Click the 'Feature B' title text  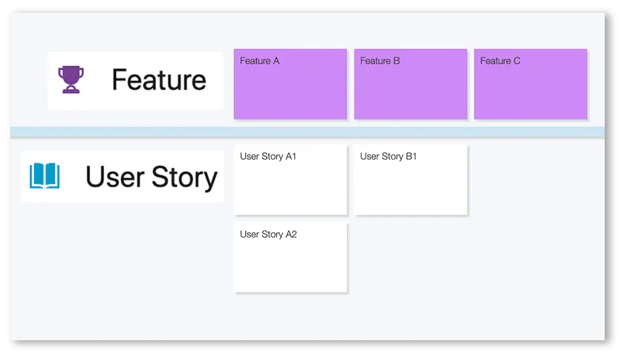coord(380,61)
